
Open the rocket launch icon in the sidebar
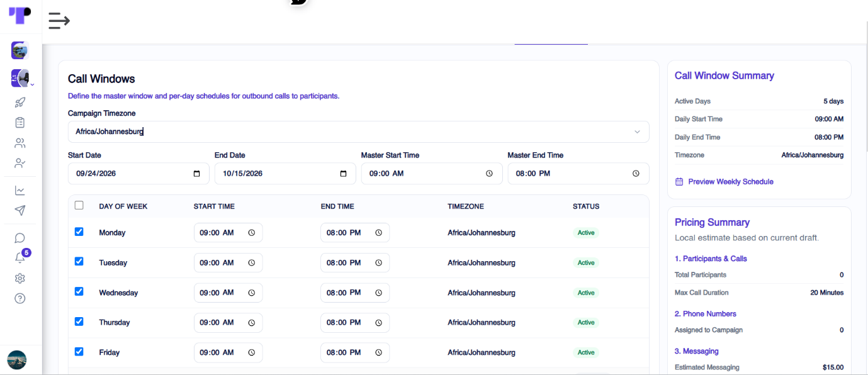click(20, 103)
